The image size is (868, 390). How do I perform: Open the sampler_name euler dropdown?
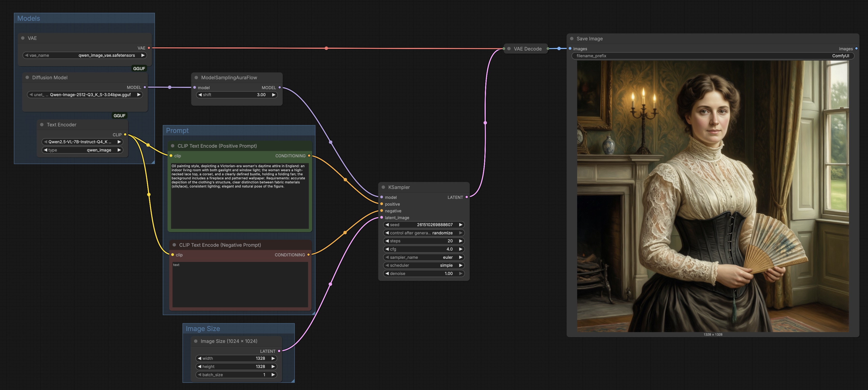pyautogui.click(x=424, y=257)
